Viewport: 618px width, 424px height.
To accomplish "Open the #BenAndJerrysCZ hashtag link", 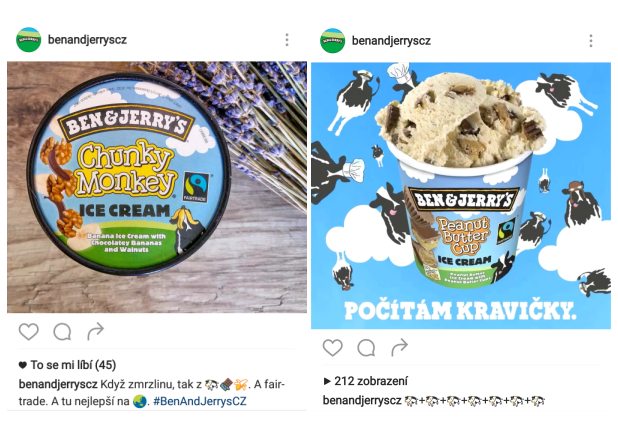I will 199,401.
